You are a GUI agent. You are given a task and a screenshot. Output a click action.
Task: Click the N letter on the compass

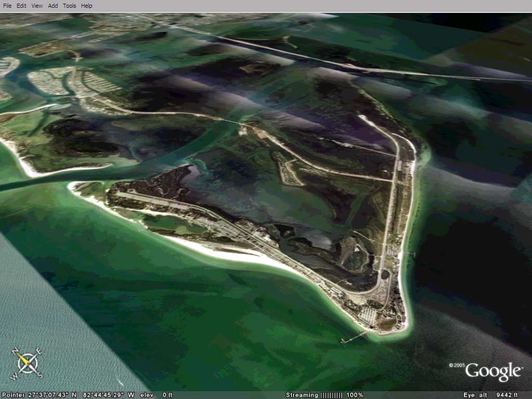(15, 351)
